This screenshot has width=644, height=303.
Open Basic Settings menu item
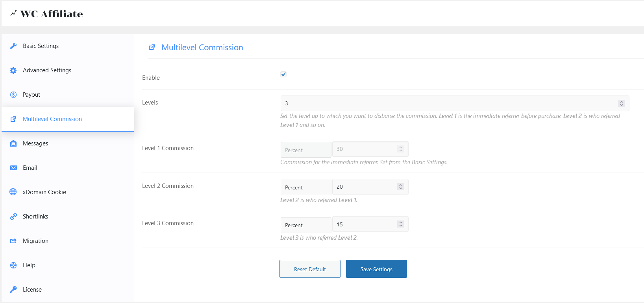click(x=68, y=46)
